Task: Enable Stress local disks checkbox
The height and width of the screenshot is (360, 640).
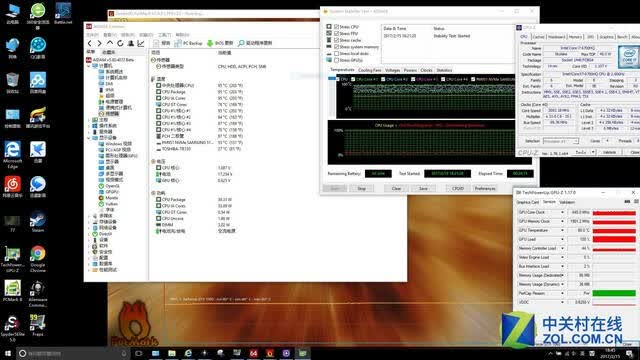Action: (x=337, y=53)
